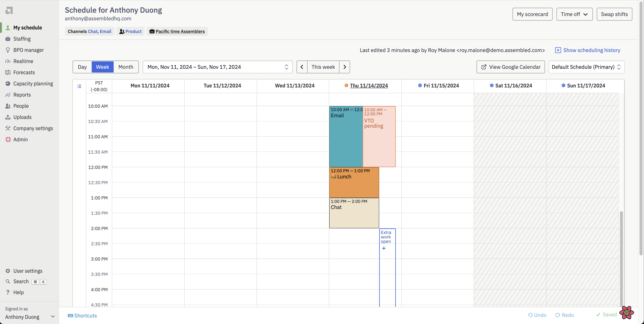Open User settings gear icon
The width and height of the screenshot is (644, 324).
tap(8, 271)
